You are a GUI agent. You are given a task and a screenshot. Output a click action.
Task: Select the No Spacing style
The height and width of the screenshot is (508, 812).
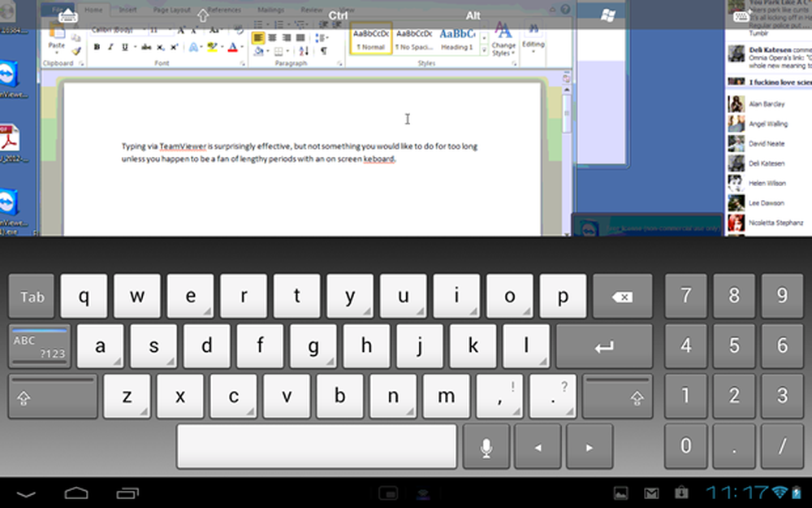(414, 38)
